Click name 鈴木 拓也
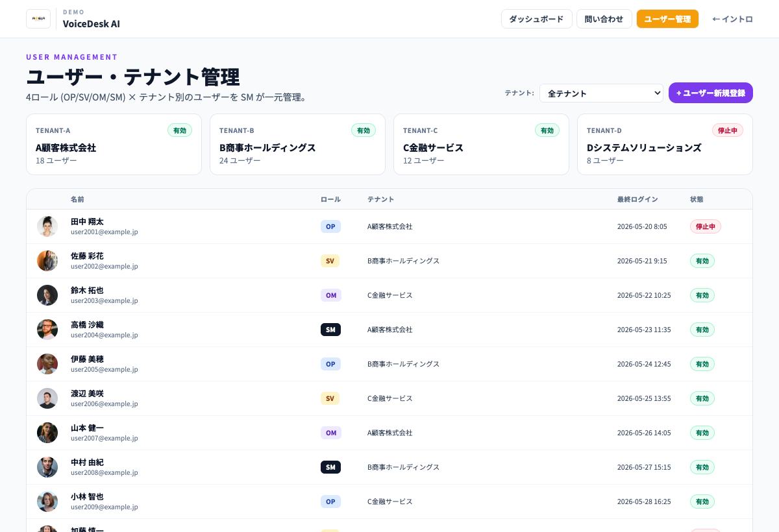779x532 pixels. click(87, 291)
